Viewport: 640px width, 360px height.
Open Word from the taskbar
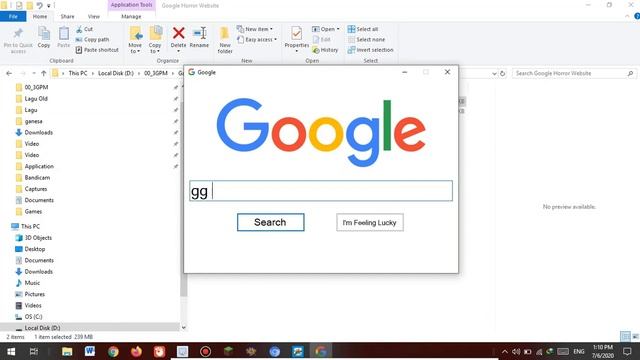90,351
